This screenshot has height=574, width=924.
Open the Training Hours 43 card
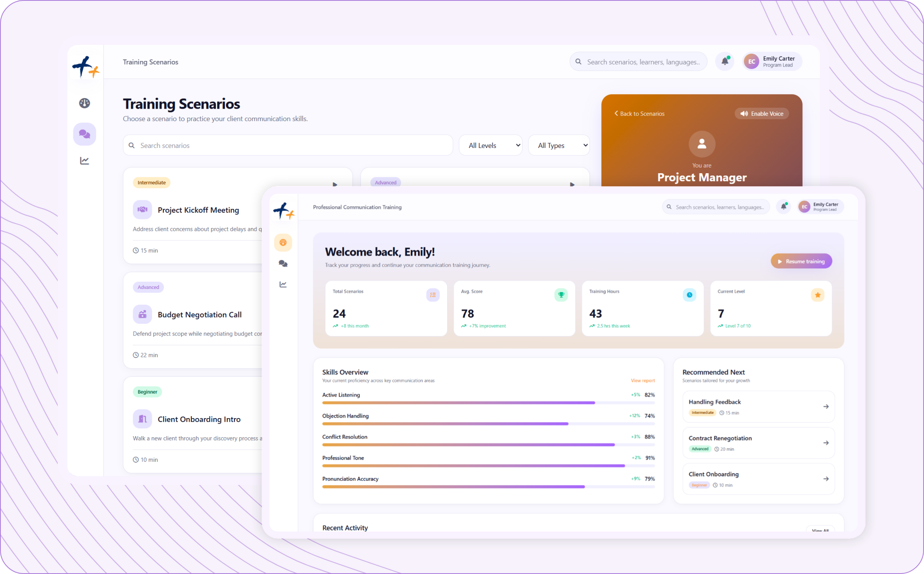coord(643,308)
